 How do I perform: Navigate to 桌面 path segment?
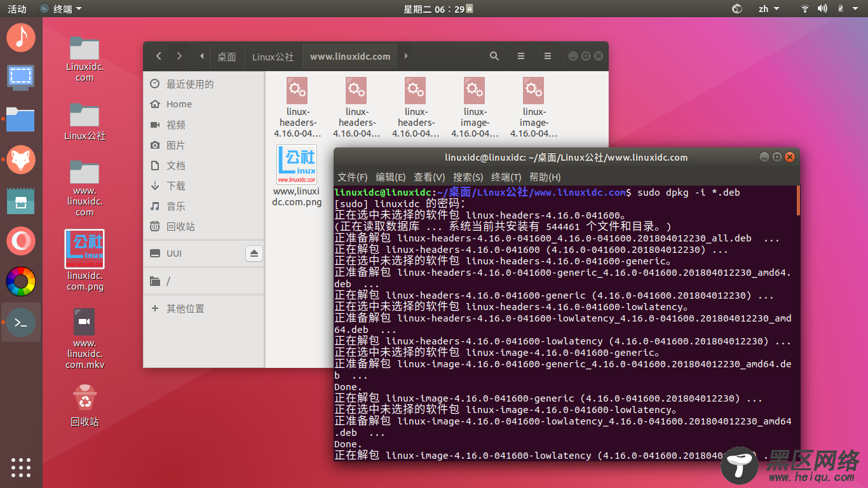[227, 57]
